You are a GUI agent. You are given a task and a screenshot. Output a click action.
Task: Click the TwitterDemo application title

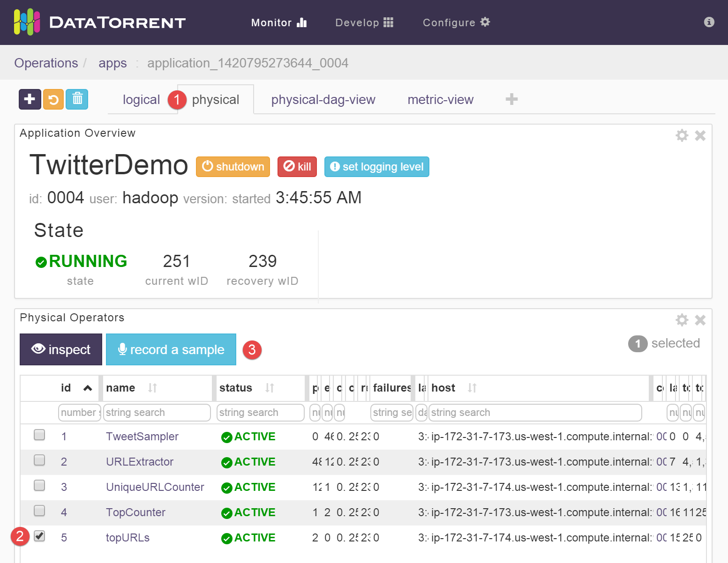click(x=109, y=165)
